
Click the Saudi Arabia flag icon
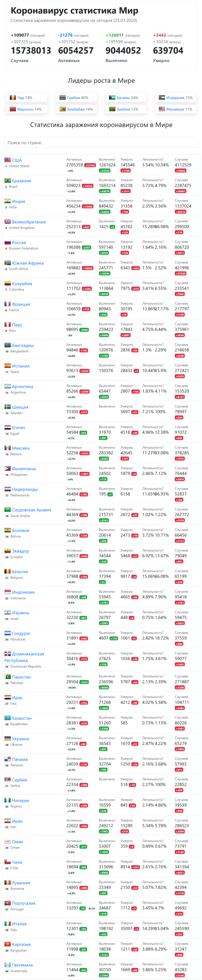[x=8, y=509]
